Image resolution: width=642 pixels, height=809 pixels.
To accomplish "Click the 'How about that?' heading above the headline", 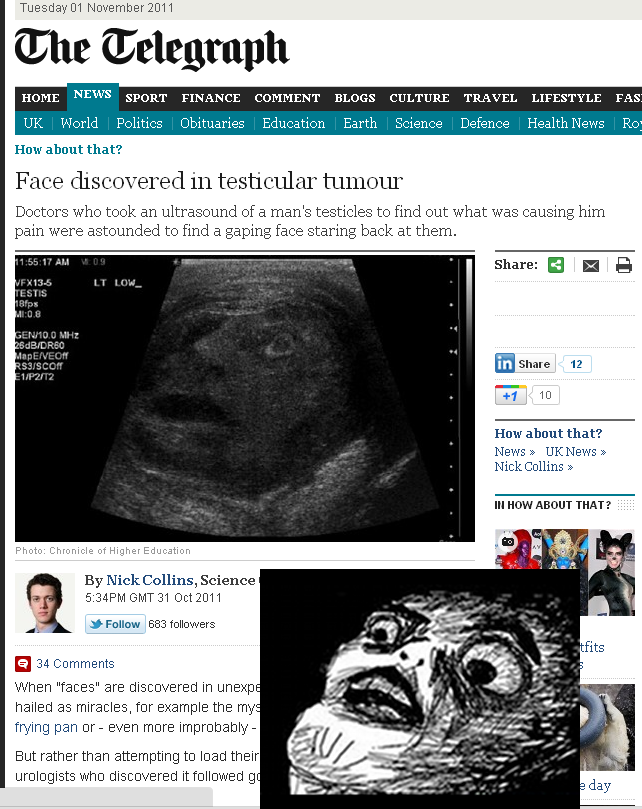I will click(69, 150).
